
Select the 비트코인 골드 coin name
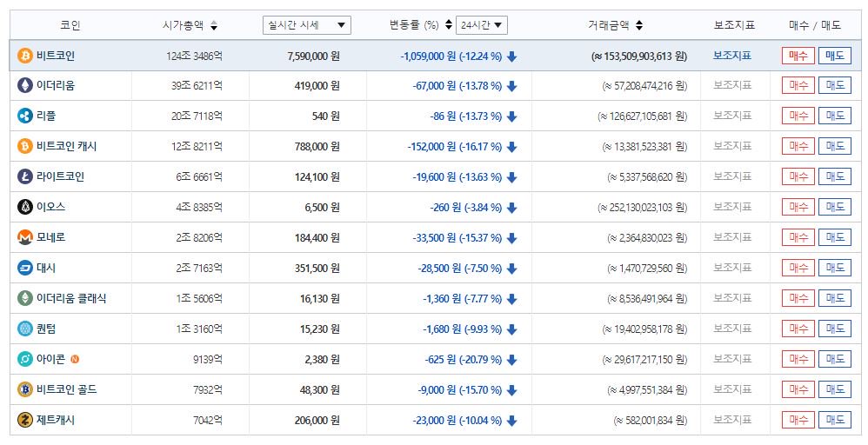(66, 389)
